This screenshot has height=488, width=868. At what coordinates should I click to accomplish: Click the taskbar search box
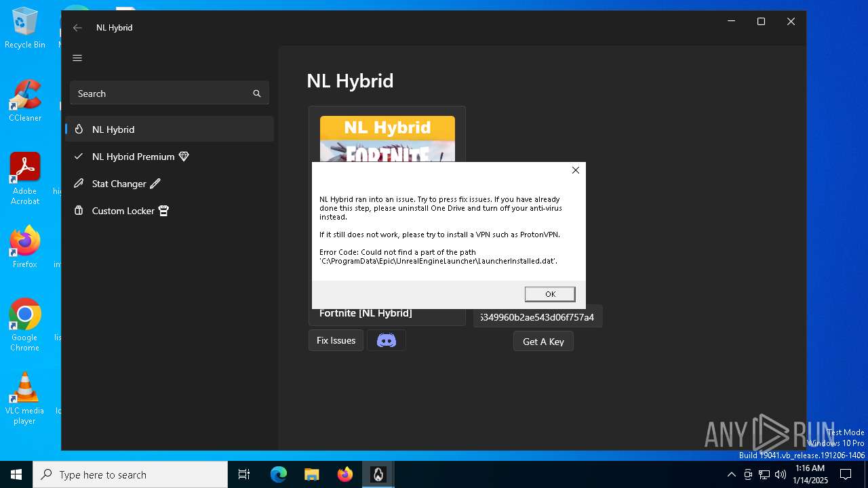pyautogui.click(x=130, y=474)
